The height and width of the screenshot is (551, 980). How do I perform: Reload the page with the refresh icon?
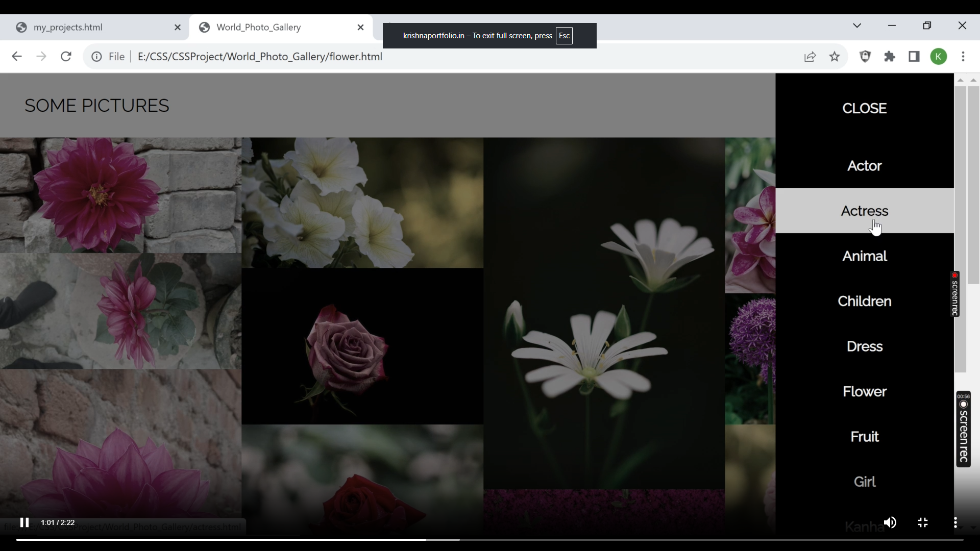[66, 57]
